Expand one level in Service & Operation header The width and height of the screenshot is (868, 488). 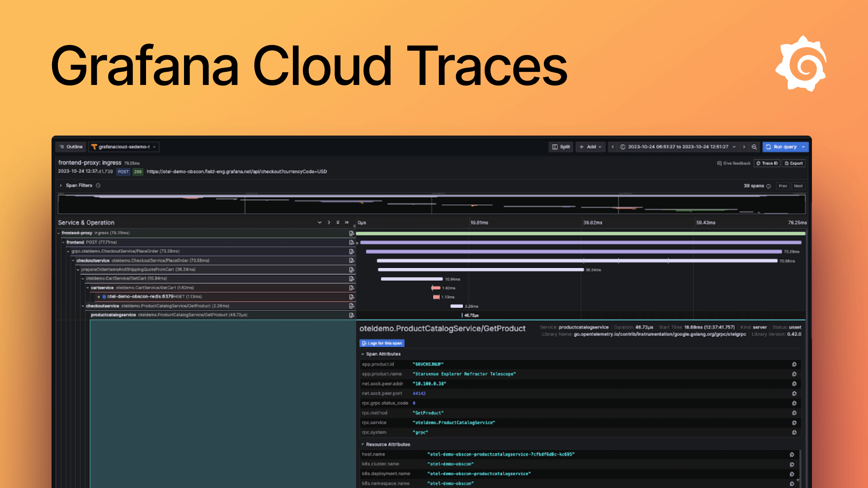tap(320, 222)
